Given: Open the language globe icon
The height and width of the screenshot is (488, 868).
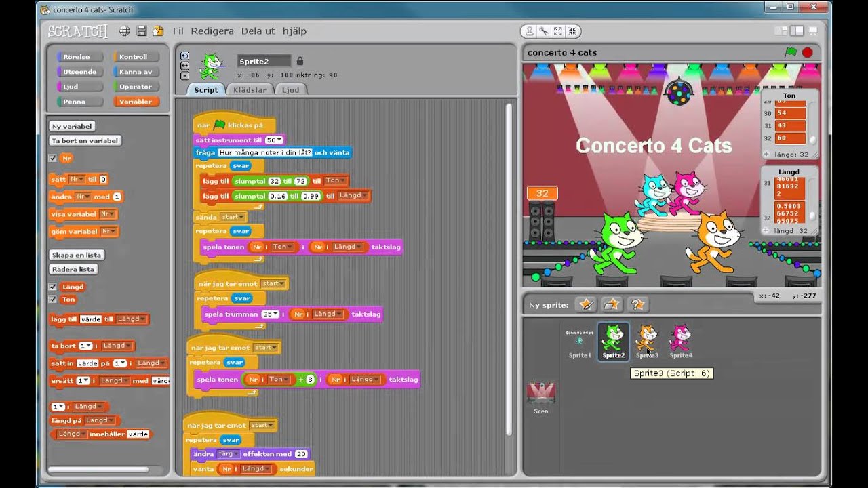Looking at the screenshot, I should [x=125, y=31].
